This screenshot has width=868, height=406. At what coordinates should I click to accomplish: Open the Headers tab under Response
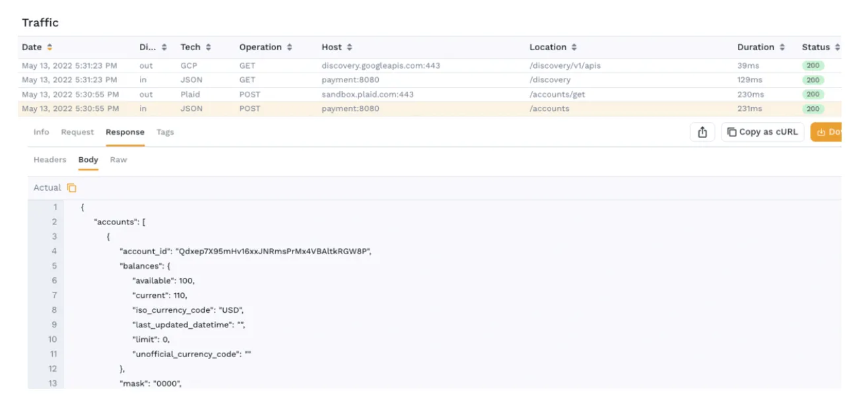(x=50, y=159)
